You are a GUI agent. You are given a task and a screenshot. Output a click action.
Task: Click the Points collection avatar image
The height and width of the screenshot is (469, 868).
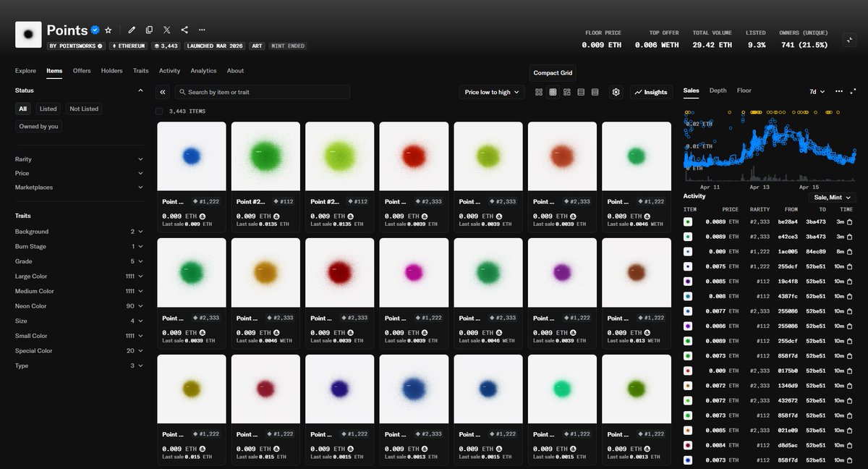pos(28,34)
